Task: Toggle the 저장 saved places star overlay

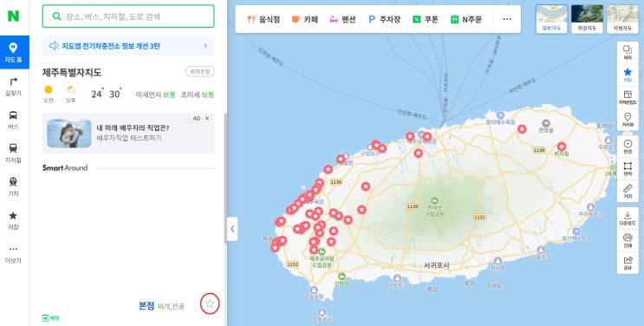Action: [x=628, y=75]
